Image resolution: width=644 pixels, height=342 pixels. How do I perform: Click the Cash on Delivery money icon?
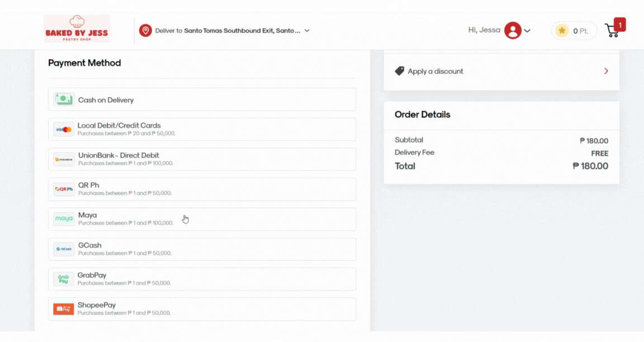pyautogui.click(x=64, y=99)
